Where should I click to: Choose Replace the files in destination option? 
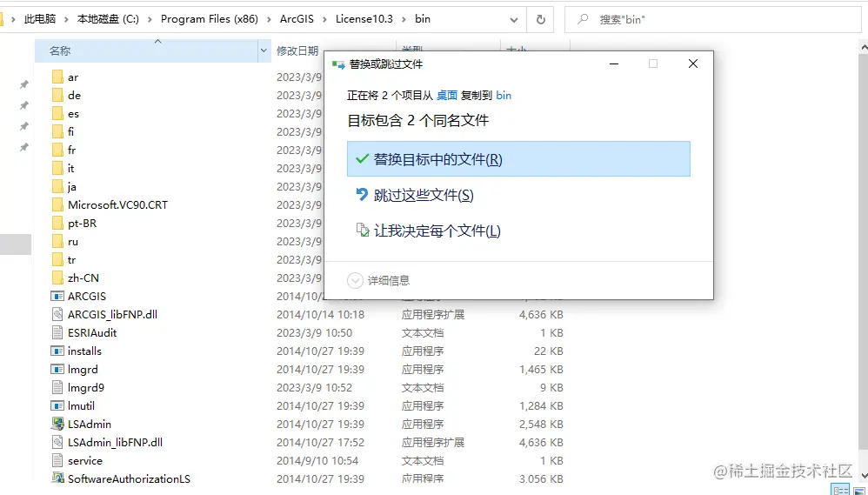518,159
